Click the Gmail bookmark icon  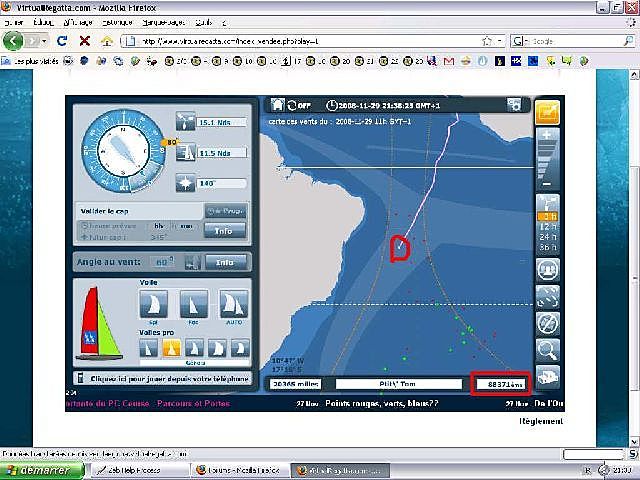(449, 61)
